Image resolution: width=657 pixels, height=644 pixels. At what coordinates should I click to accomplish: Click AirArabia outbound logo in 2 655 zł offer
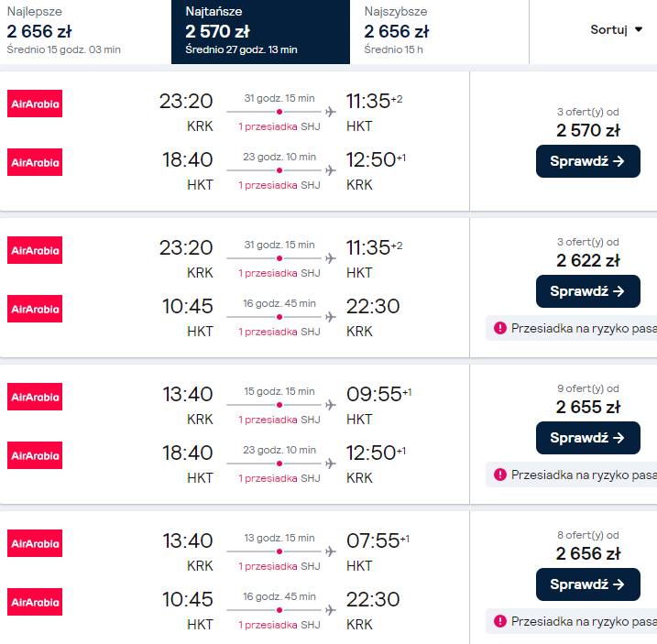pos(35,397)
